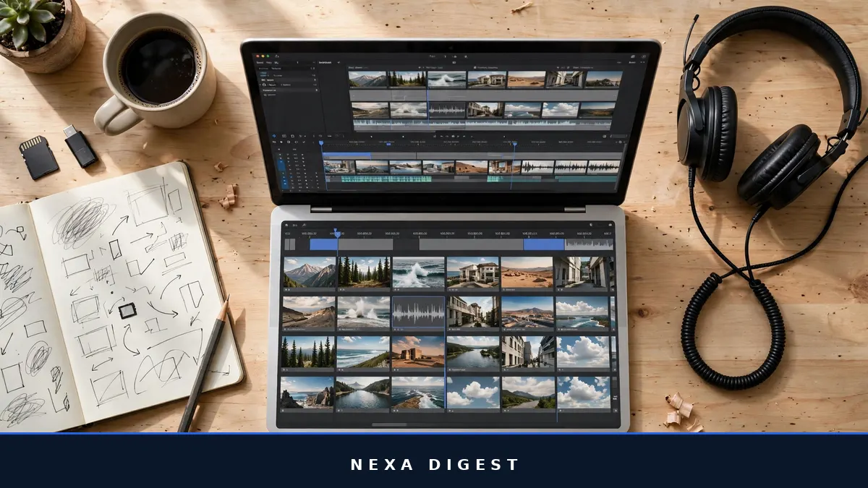Screen dimensions: 868x488
Task: Select the blue highlighted bar above upper timeline clips
Action: (x=348, y=155)
